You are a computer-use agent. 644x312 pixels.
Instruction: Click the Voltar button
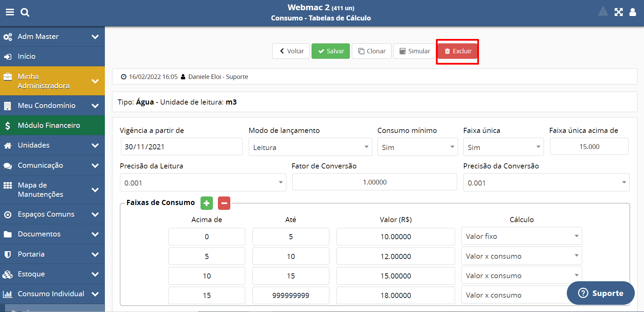click(291, 51)
